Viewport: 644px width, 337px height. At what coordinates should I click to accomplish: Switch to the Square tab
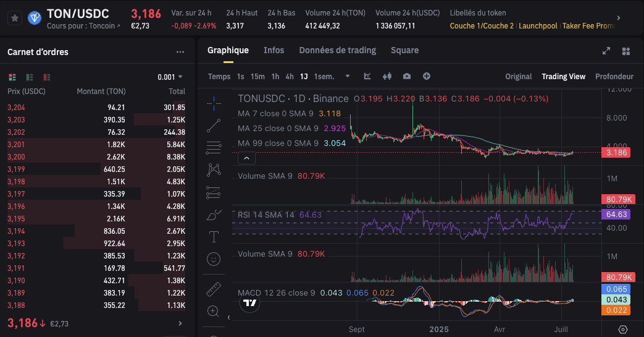tap(404, 50)
